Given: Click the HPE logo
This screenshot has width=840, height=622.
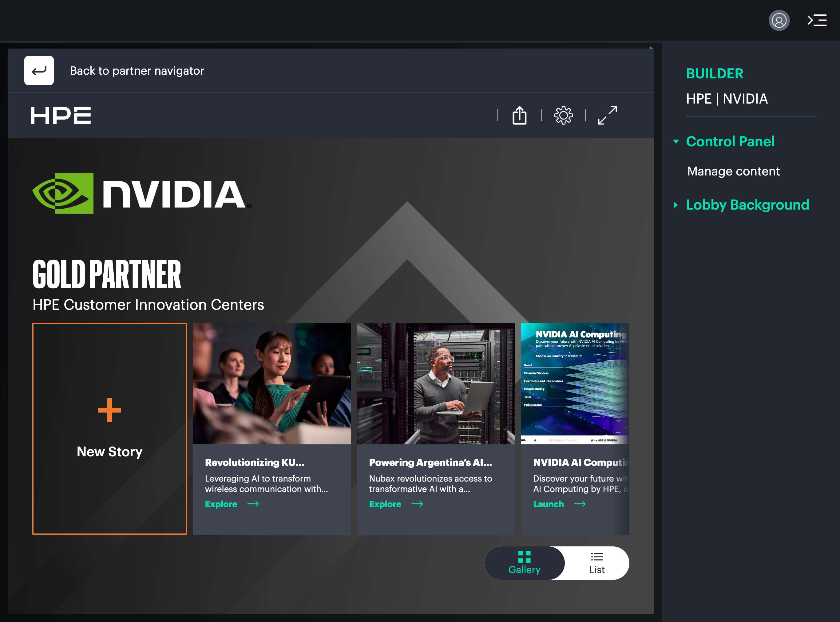Looking at the screenshot, I should [x=61, y=115].
